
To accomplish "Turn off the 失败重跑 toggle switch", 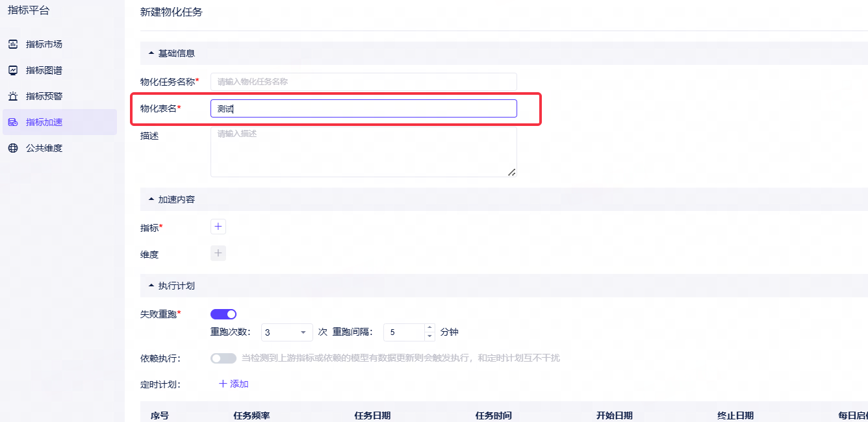I will pyautogui.click(x=223, y=314).
